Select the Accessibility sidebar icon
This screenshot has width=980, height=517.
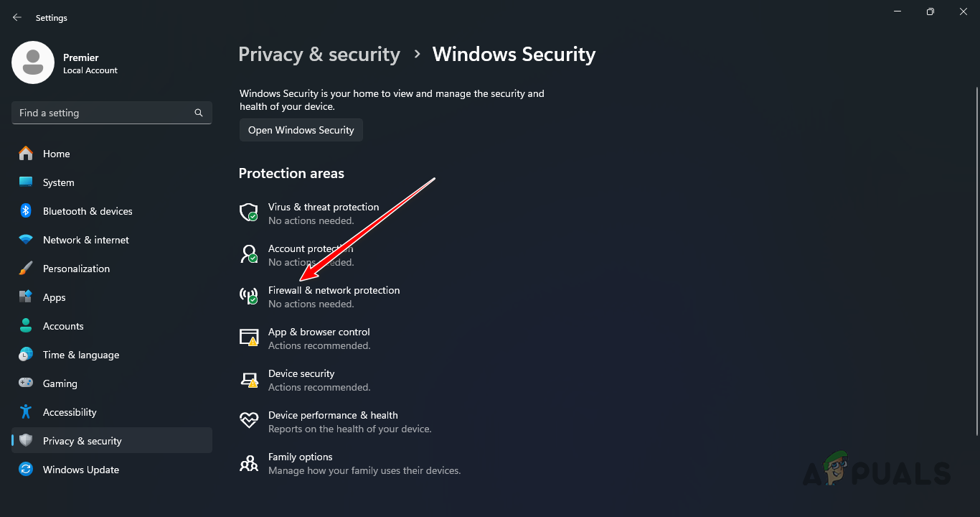[26, 411]
